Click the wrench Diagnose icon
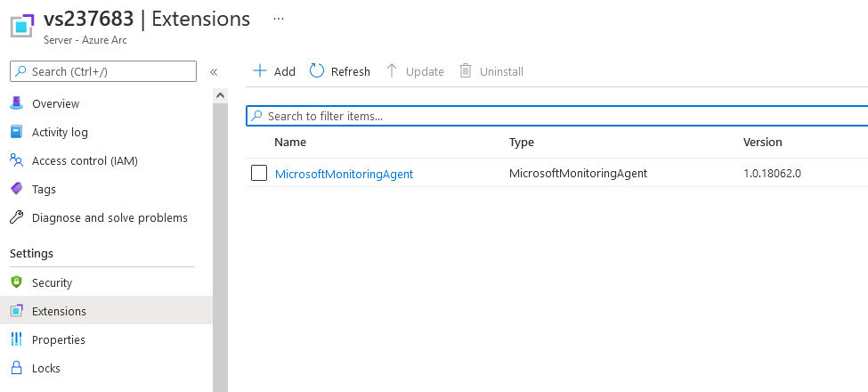 pos(17,217)
